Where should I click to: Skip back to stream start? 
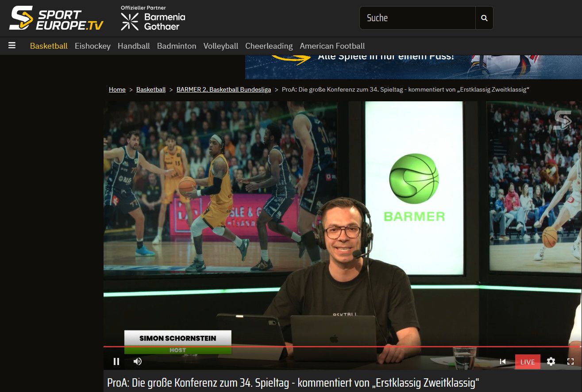[x=503, y=361]
